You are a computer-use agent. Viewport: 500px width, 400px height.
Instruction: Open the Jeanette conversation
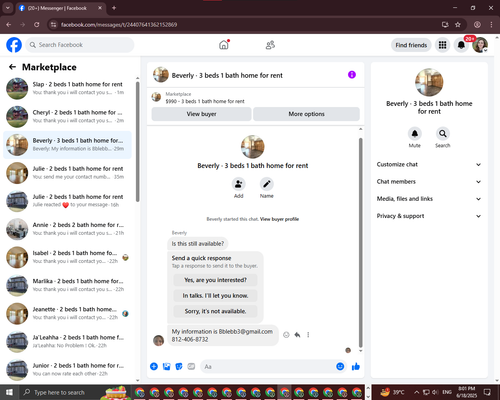coord(68,313)
